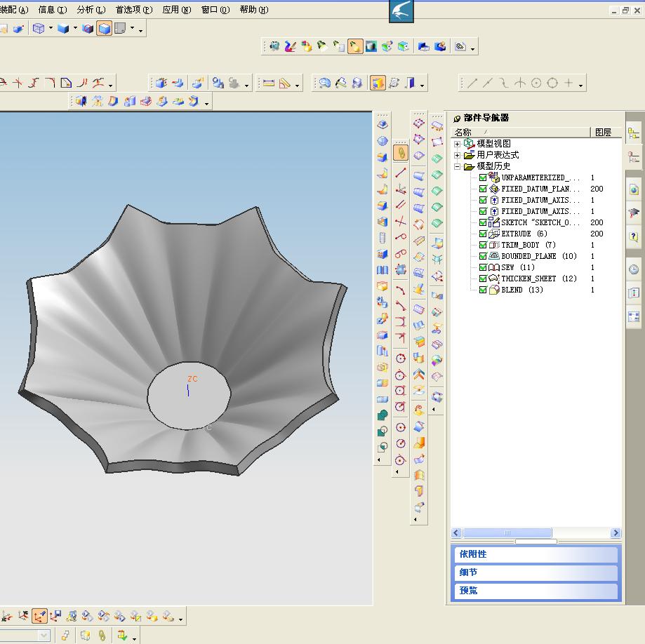
Task: Open the 首选项 (Preferences) menu
Action: pyautogui.click(x=133, y=10)
